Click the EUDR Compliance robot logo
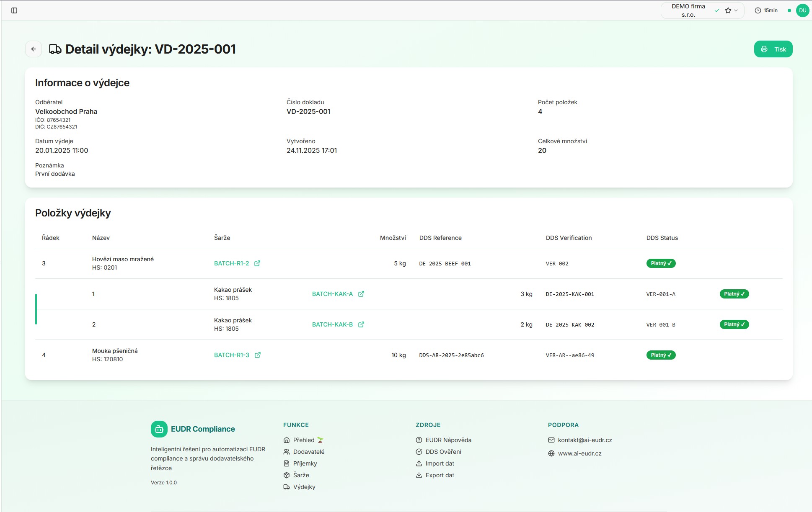Screen dimensions: 812x512 (159, 429)
